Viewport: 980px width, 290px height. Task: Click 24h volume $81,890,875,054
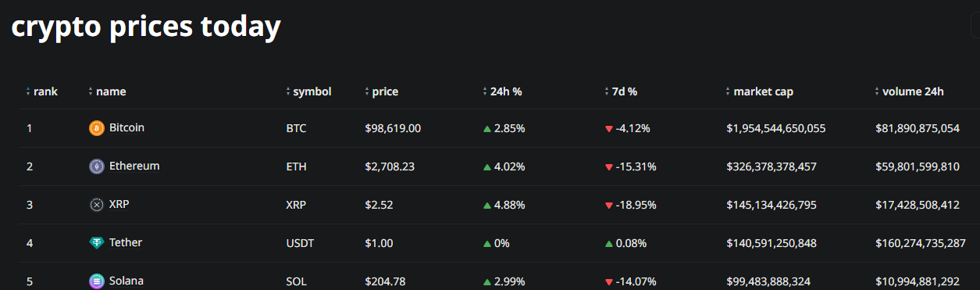918,128
